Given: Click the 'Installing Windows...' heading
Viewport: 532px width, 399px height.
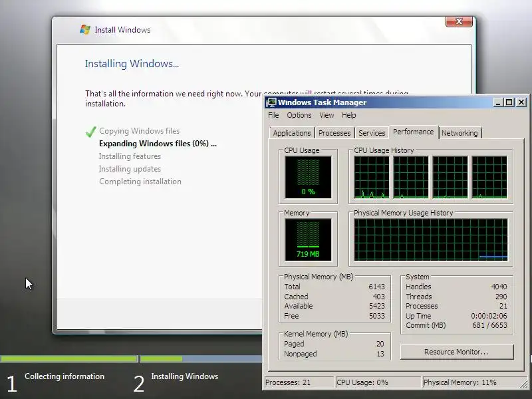Looking at the screenshot, I should click(x=132, y=64).
